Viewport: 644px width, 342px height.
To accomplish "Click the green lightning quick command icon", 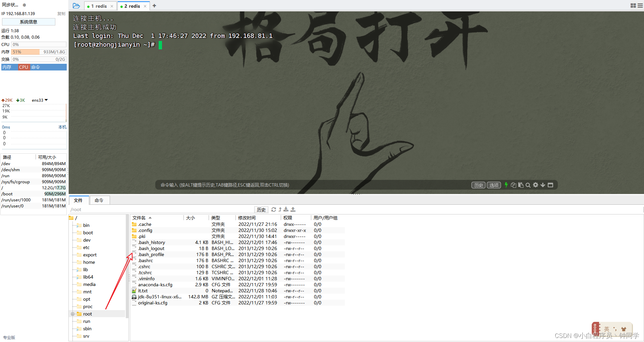I will pos(506,185).
